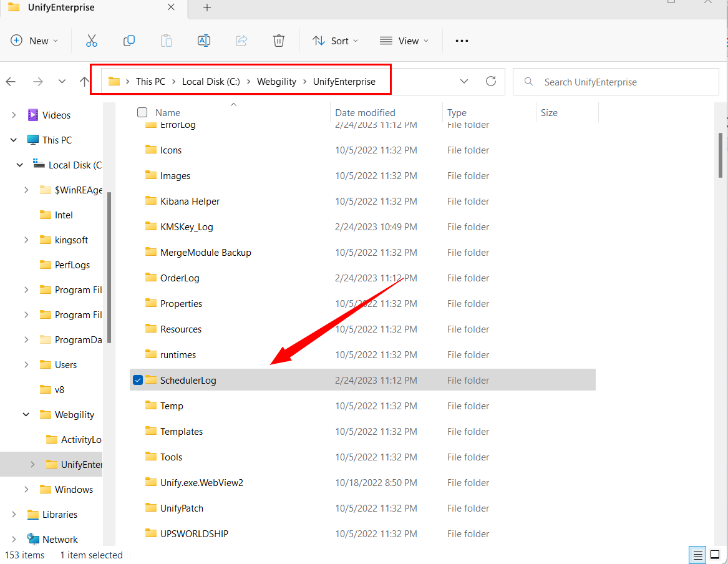Click UnifyEnterprise in breadcrumb path

pyautogui.click(x=344, y=82)
